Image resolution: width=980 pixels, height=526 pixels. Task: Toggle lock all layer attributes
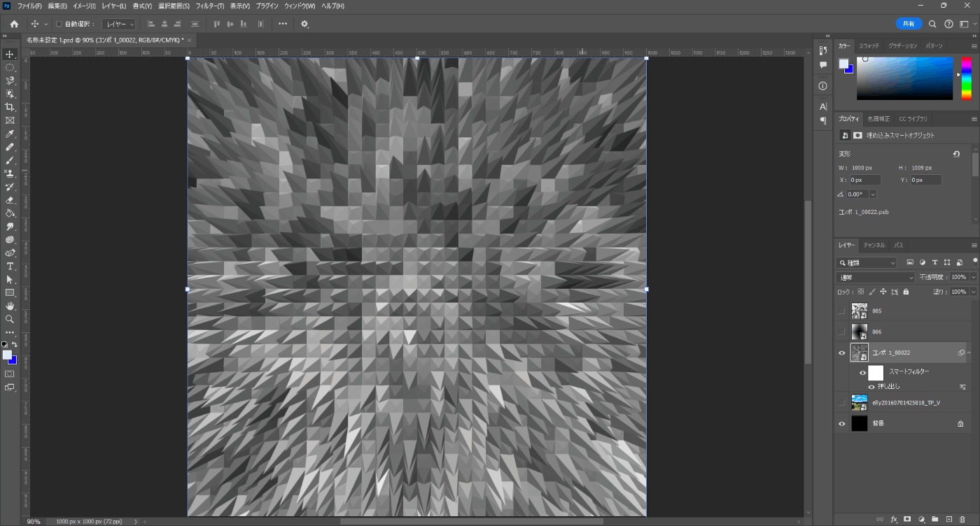(906, 292)
